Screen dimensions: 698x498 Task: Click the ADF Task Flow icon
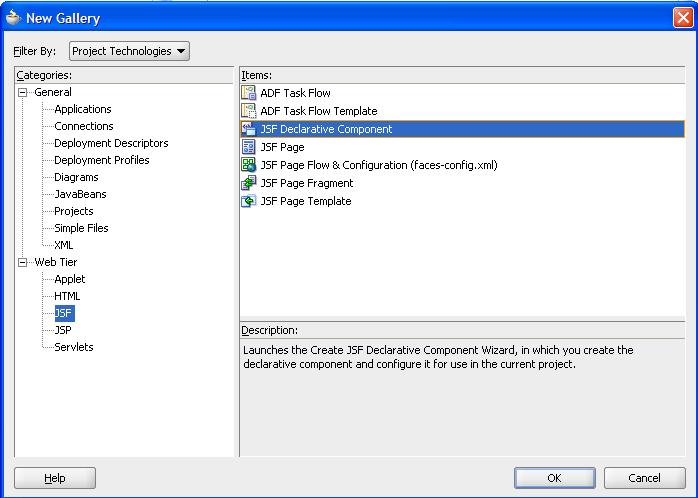[x=249, y=93]
